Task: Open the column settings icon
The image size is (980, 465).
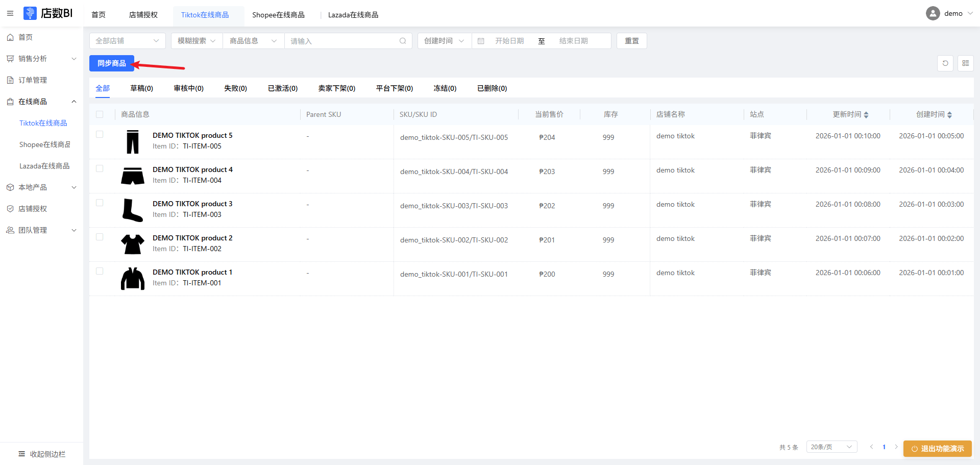Action: click(x=965, y=63)
